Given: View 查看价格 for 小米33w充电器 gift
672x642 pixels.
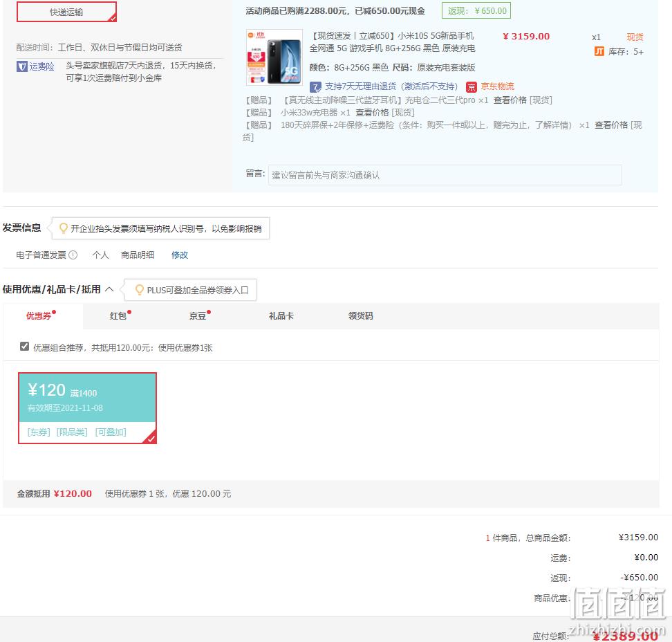Looking at the screenshot, I should [x=372, y=113].
